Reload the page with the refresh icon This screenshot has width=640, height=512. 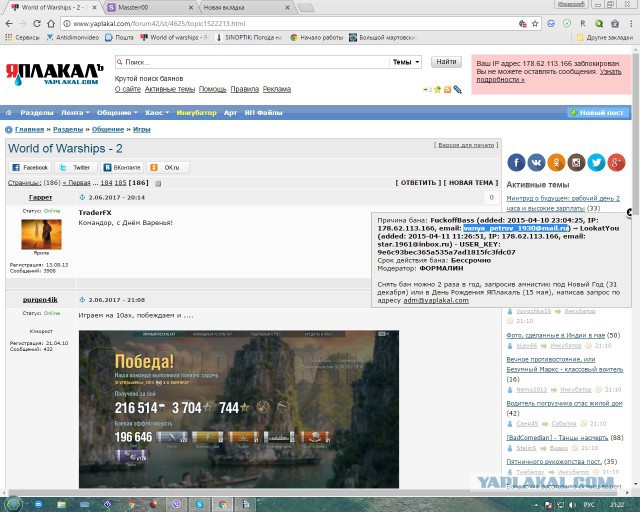(37, 24)
